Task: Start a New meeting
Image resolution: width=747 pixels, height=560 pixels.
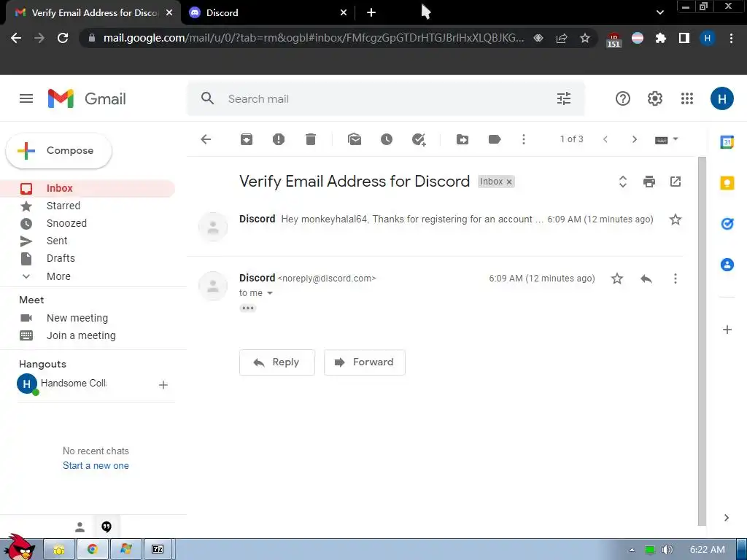Action: click(77, 318)
